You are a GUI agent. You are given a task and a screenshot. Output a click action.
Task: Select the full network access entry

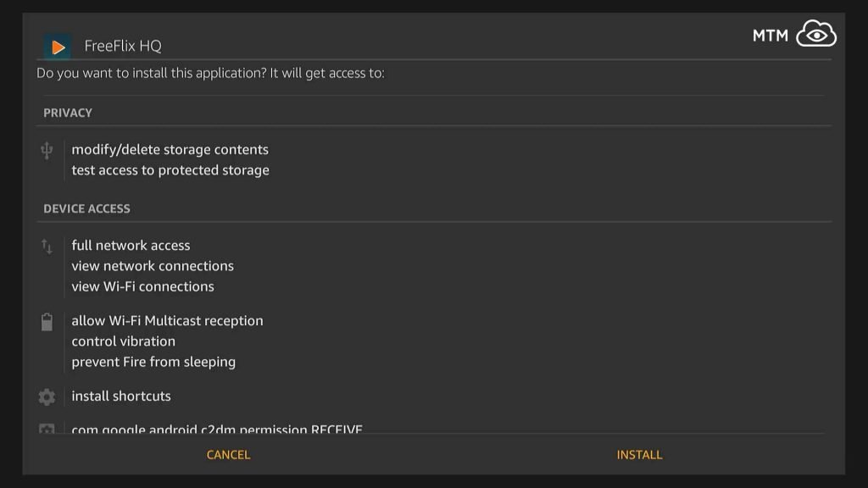click(x=131, y=245)
